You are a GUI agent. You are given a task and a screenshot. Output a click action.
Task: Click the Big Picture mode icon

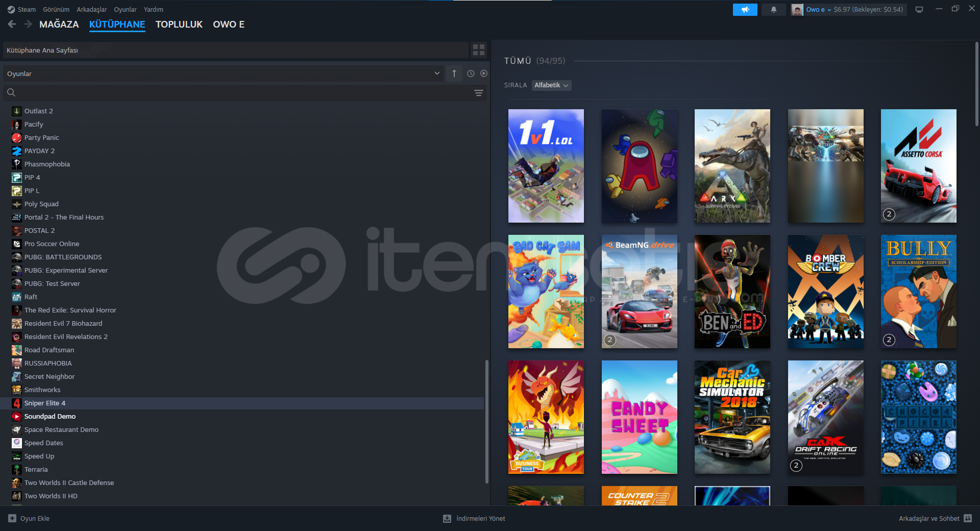coord(919,10)
